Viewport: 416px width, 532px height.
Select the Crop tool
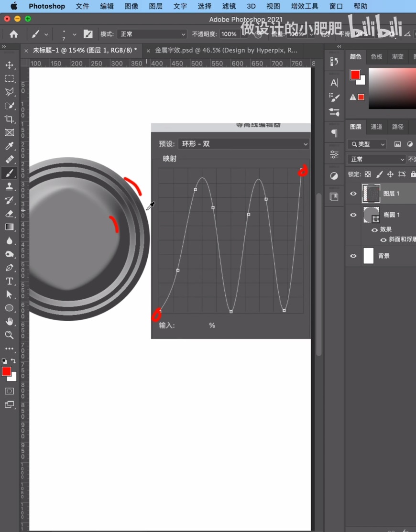point(9,119)
